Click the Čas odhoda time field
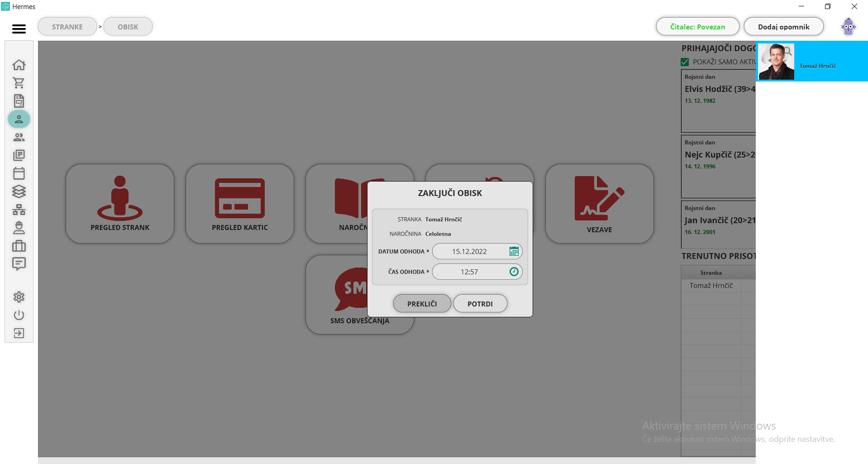 point(477,272)
